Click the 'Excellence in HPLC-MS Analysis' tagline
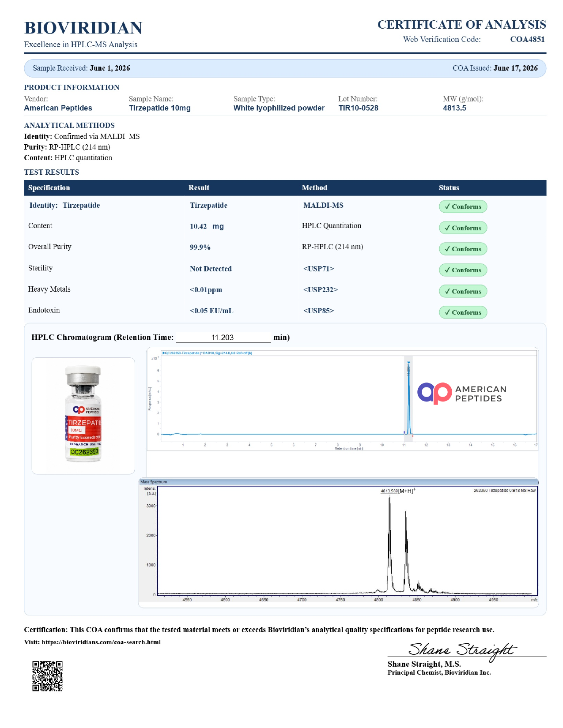563x728 pixels. [81, 45]
